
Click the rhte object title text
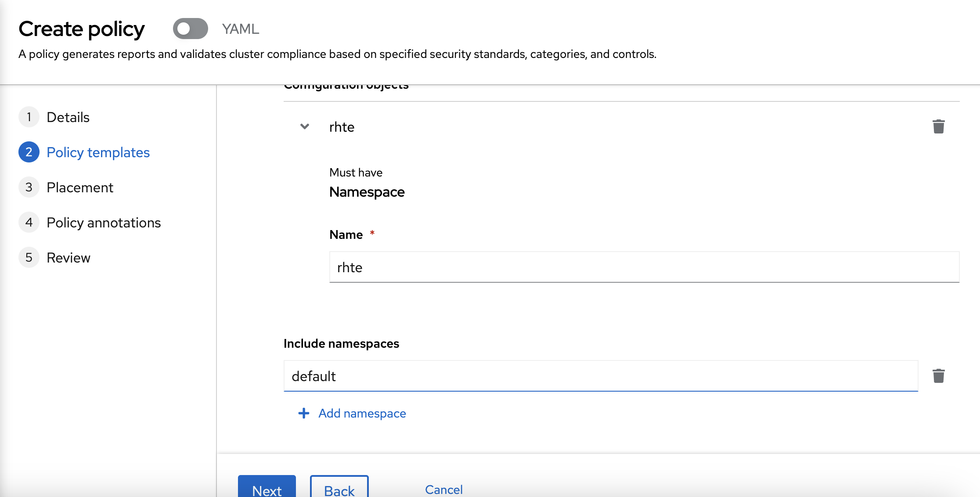tap(342, 127)
